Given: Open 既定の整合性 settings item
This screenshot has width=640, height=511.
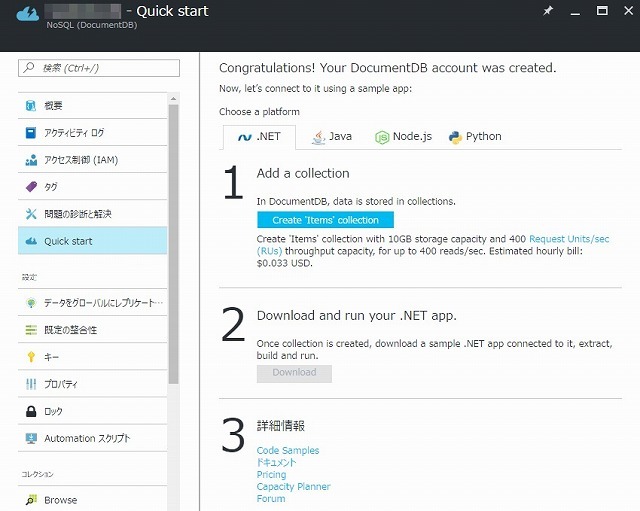Looking at the screenshot, I should tap(93, 330).
